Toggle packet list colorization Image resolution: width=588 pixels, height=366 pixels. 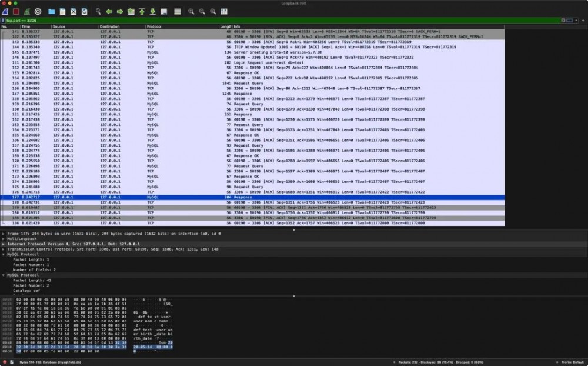click(x=179, y=12)
